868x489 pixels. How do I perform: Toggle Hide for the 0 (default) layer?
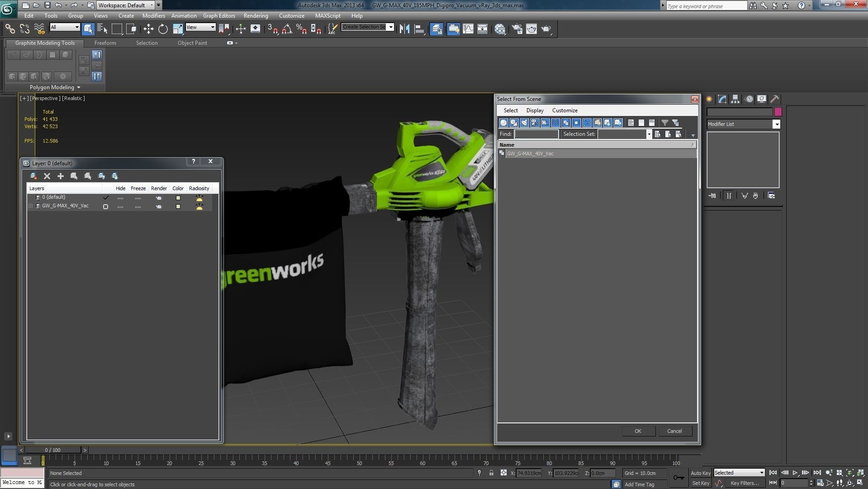pyautogui.click(x=120, y=198)
